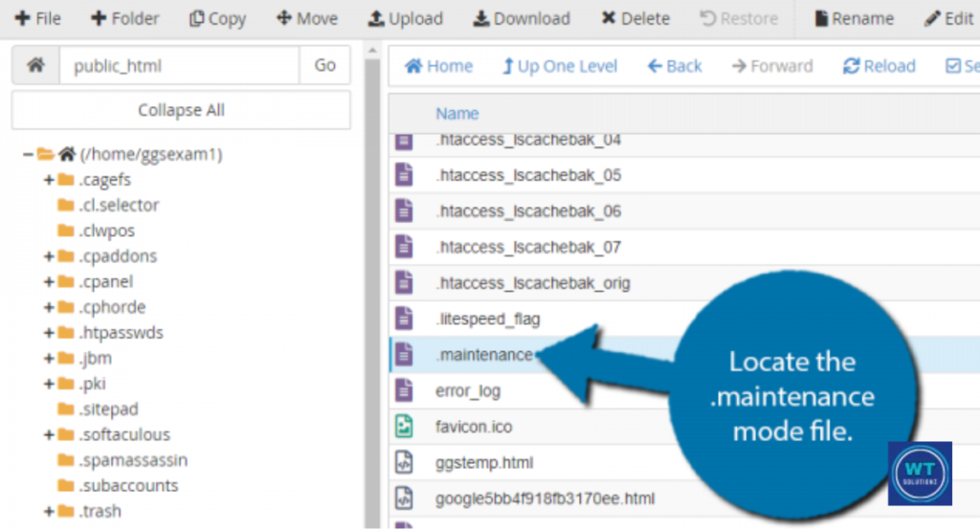Go Up One Level
This screenshot has height=531, width=980.
click(x=560, y=66)
